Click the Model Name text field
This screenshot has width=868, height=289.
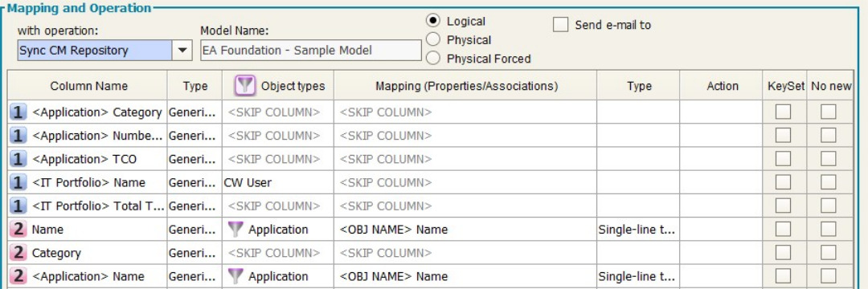coord(310,51)
